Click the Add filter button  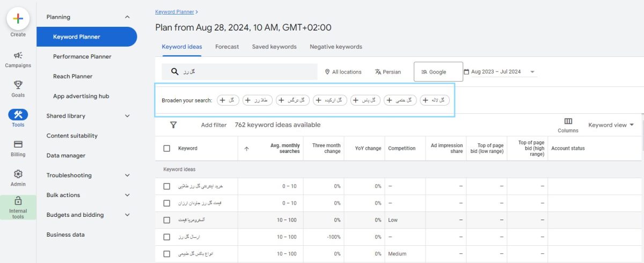[x=214, y=125]
